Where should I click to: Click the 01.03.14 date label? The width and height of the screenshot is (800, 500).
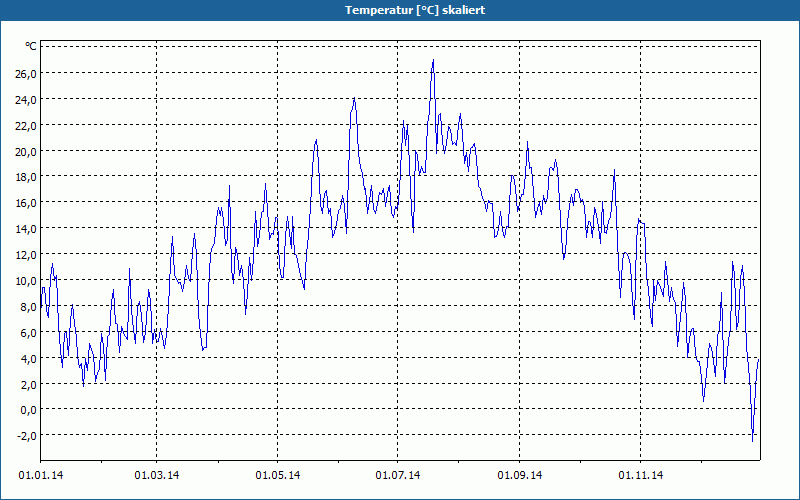(157, 475)
